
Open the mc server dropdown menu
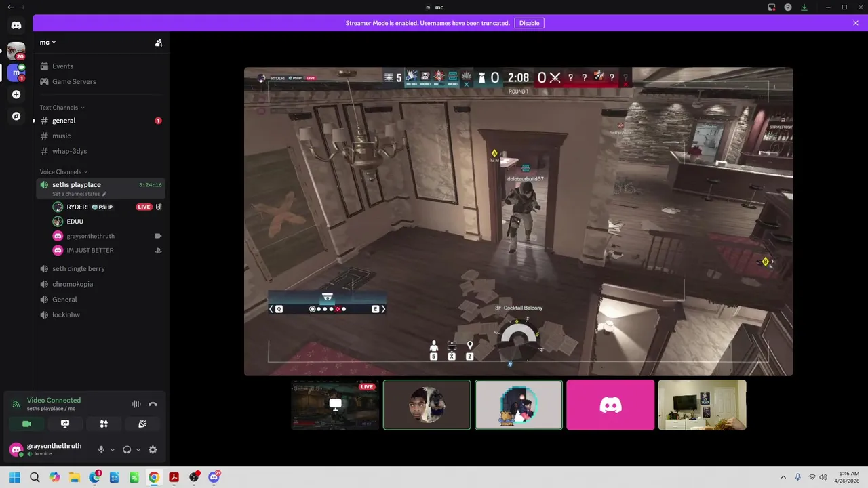(47, 42)
